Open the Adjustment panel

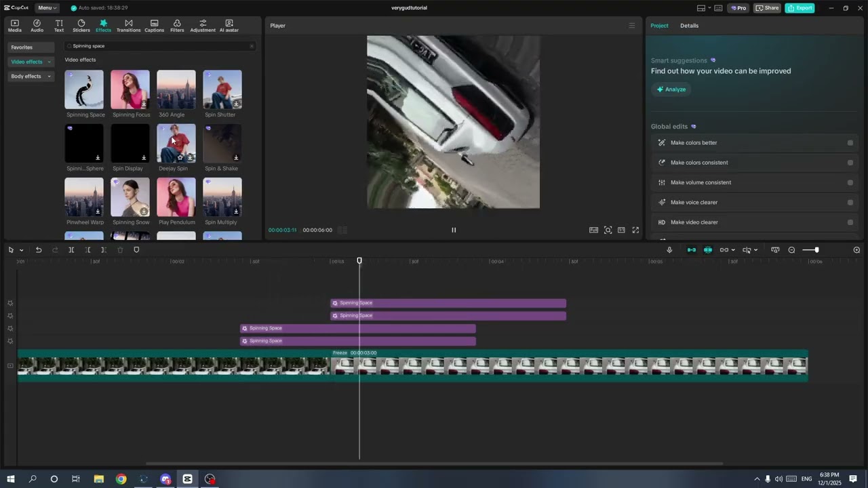pyautogui.click(x=203, y=26)
